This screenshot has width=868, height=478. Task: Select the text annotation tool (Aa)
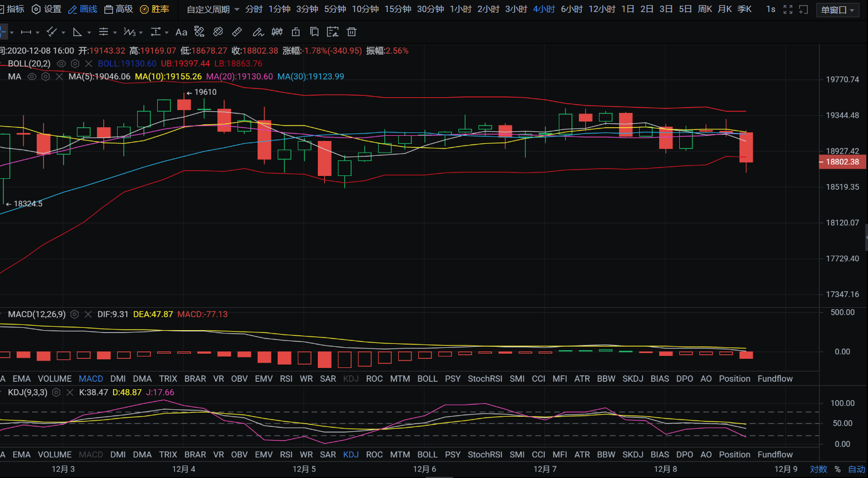tap(181, 32)
